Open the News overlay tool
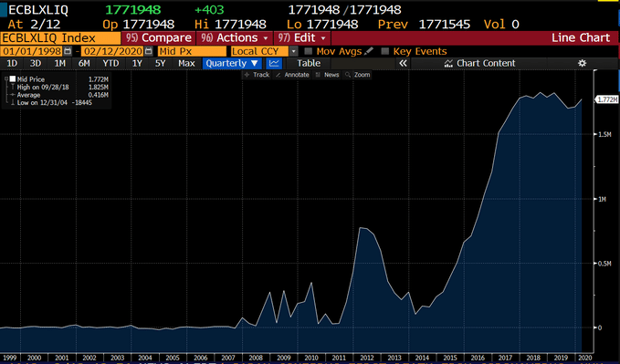 (x=328, y=75)
